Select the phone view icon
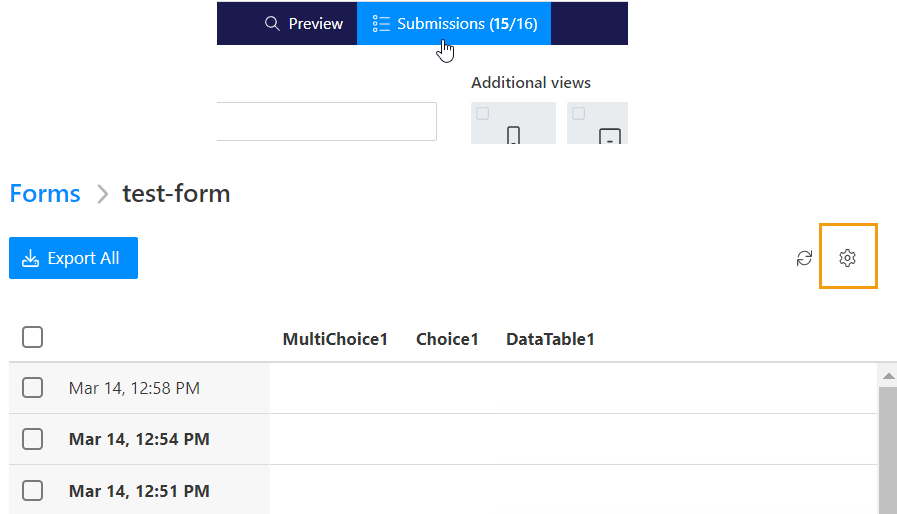The image size is (897, 514). [513, 135]
